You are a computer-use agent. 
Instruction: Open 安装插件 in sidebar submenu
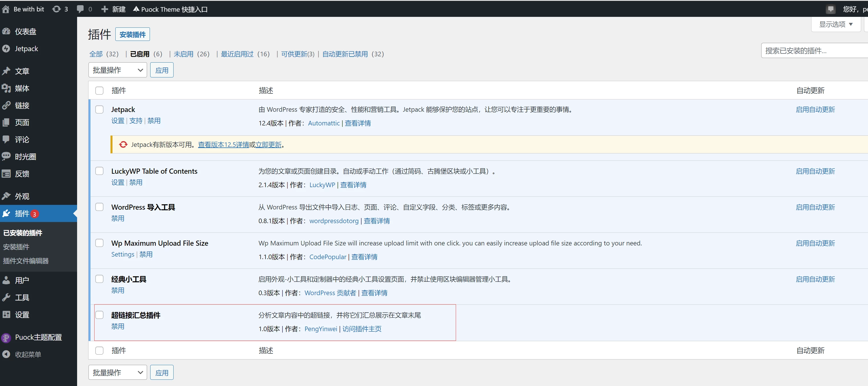coord(16,247)
